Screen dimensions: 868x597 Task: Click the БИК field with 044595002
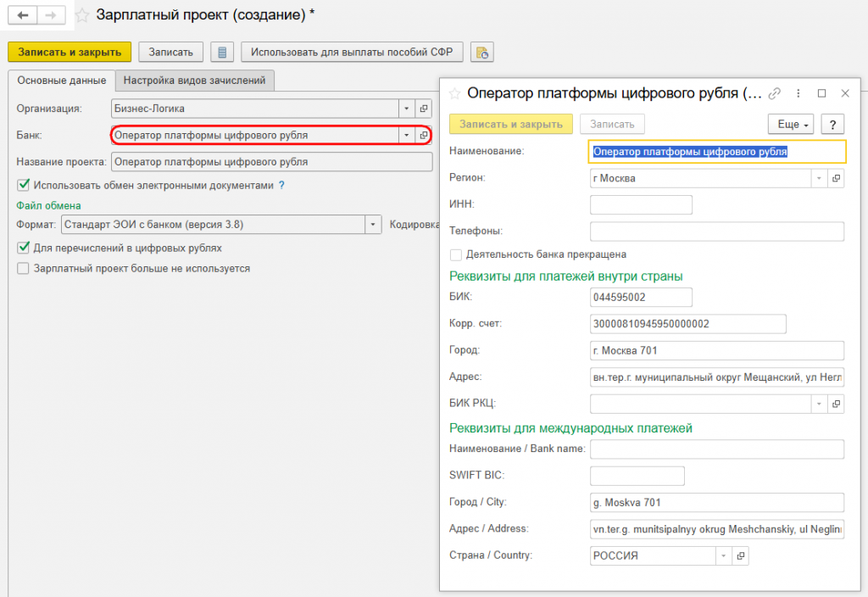click(641, 298)
